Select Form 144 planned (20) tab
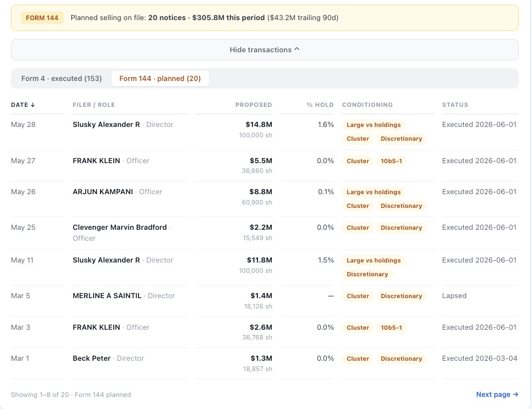The image size is (532, 409). click(160, 79)
